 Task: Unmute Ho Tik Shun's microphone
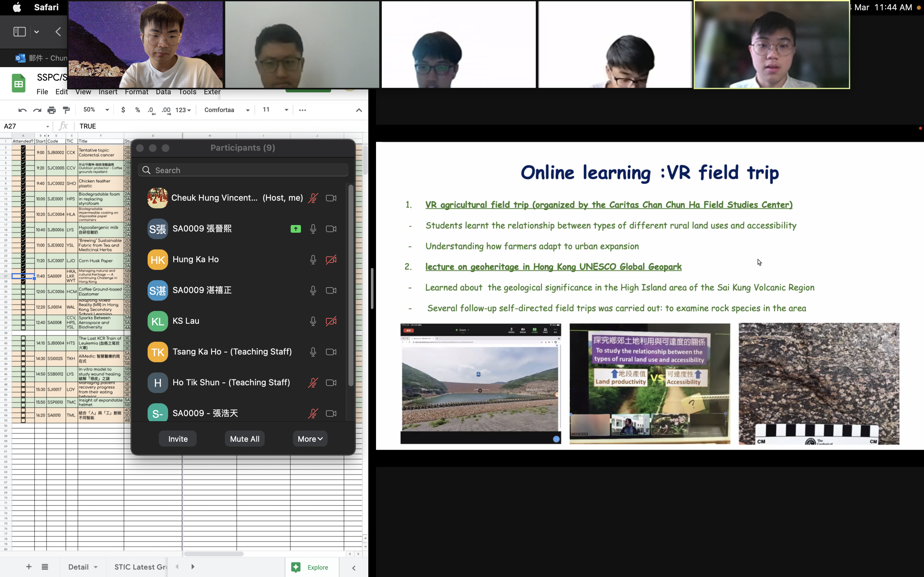[x=313, y=382]
